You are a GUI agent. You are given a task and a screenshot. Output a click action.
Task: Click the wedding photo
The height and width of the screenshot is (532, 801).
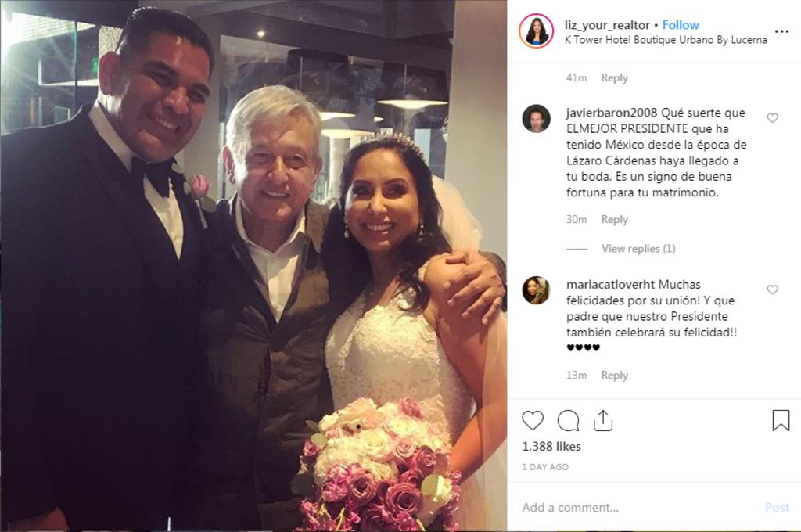(253, 266)
